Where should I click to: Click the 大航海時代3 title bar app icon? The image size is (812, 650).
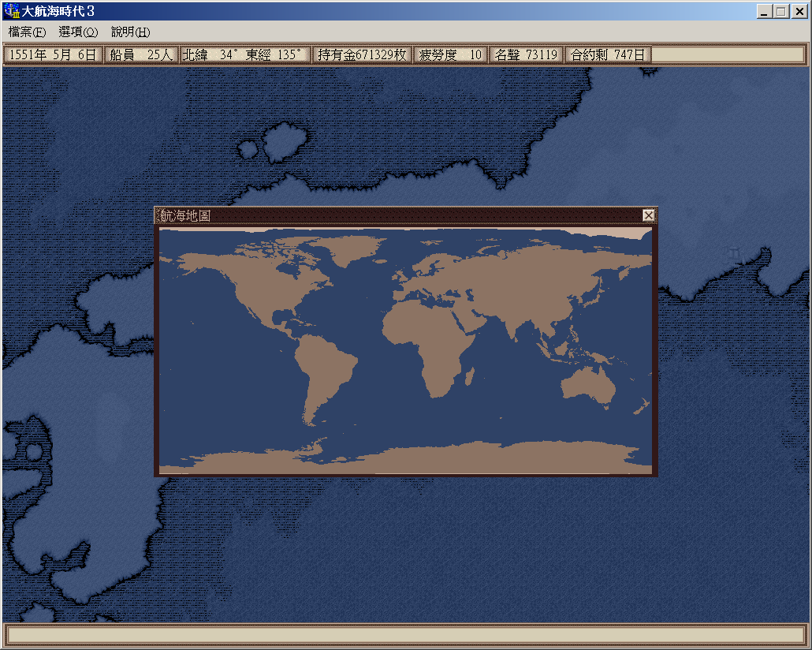12,11
